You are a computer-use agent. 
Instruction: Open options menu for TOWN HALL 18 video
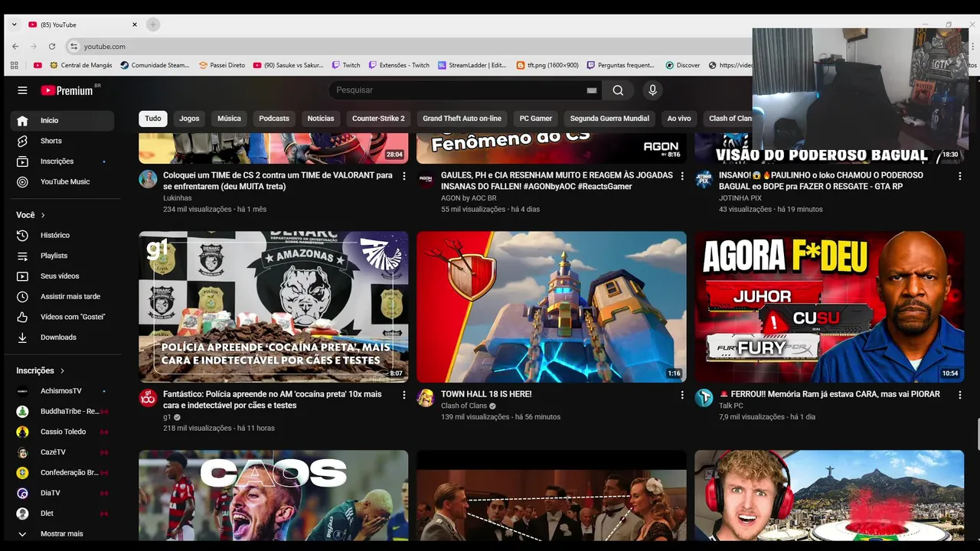tap(682, 395)
